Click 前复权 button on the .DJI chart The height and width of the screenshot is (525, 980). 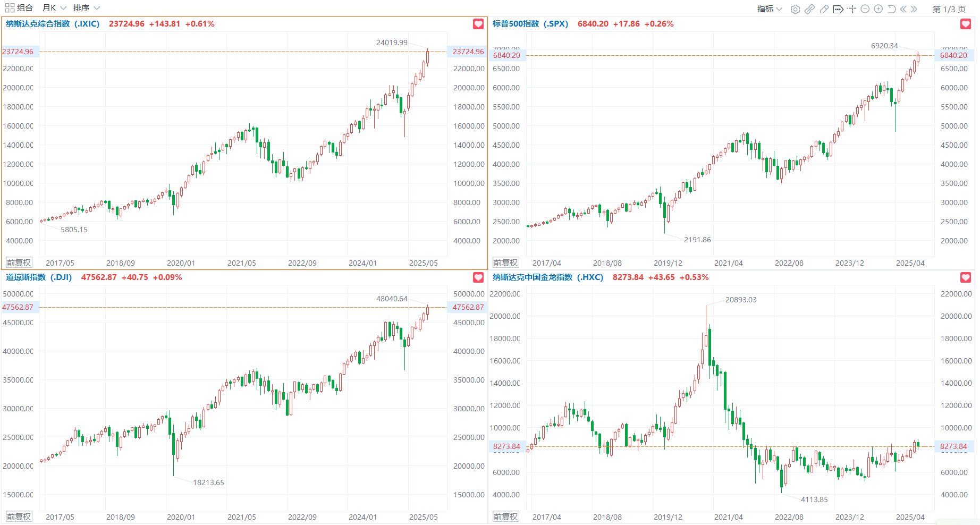coord(19,516)
